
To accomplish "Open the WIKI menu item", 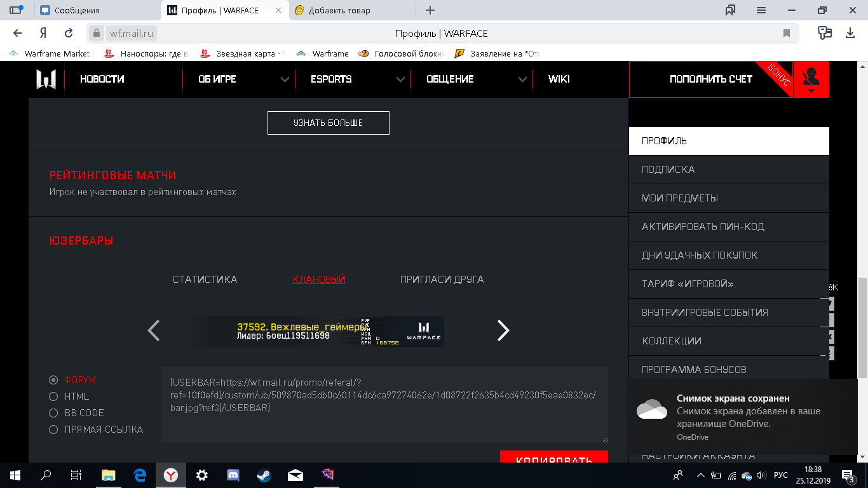I will coord(559,79).
